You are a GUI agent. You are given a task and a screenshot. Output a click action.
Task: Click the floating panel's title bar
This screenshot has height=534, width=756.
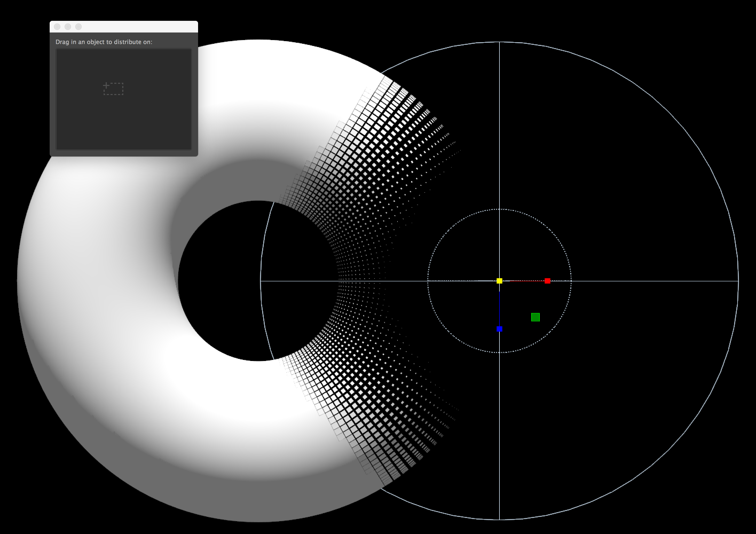pyautogui.click(x=138, y=27)
